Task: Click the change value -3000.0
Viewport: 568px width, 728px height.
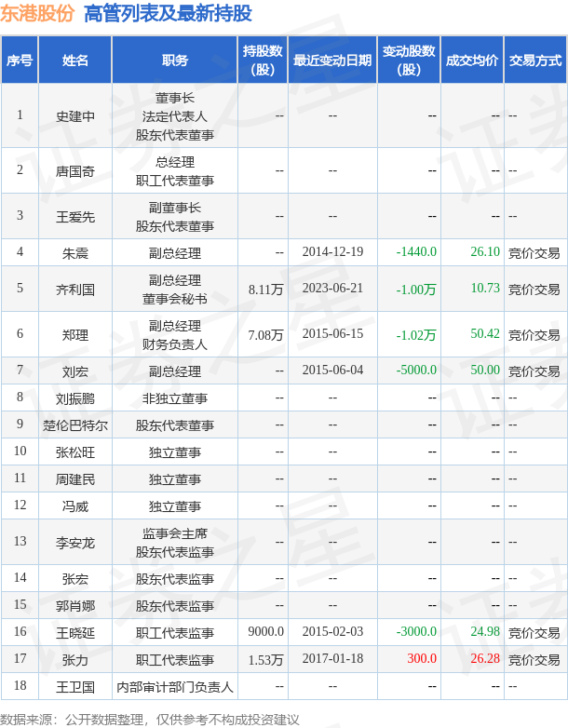Action: coord(416,632)
